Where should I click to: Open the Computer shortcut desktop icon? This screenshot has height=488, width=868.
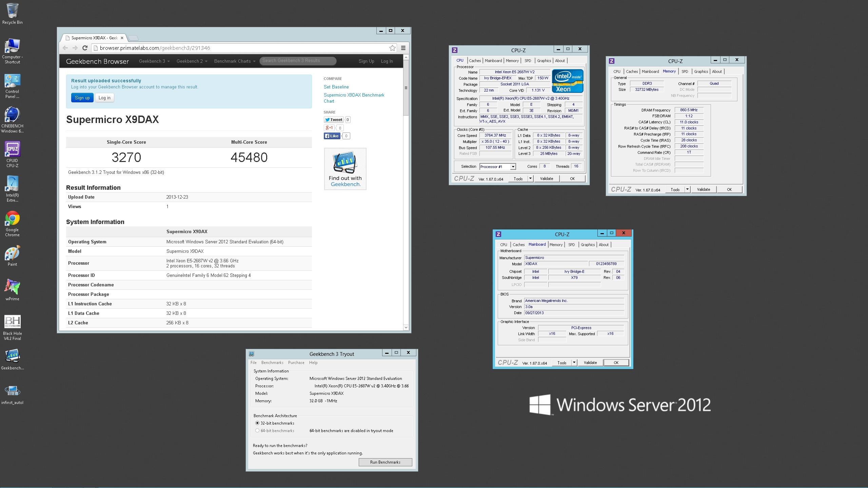click(x=12, y=51)
